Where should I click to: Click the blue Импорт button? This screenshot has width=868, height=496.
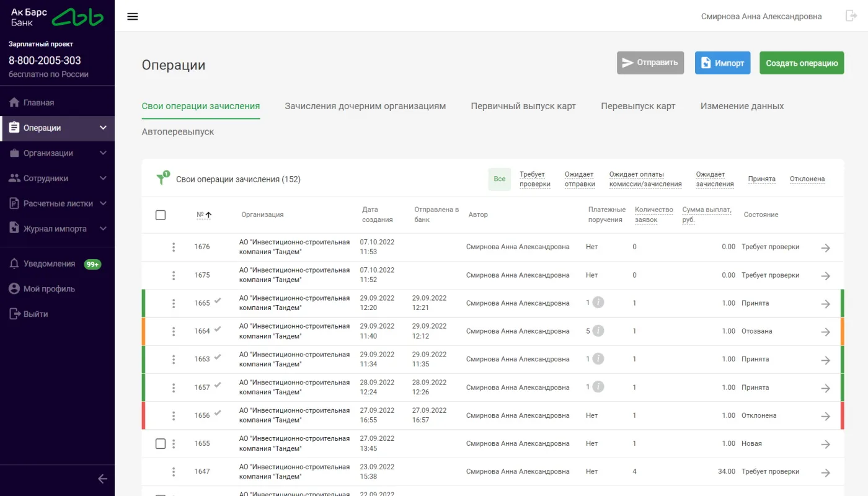tap(723, 63)
